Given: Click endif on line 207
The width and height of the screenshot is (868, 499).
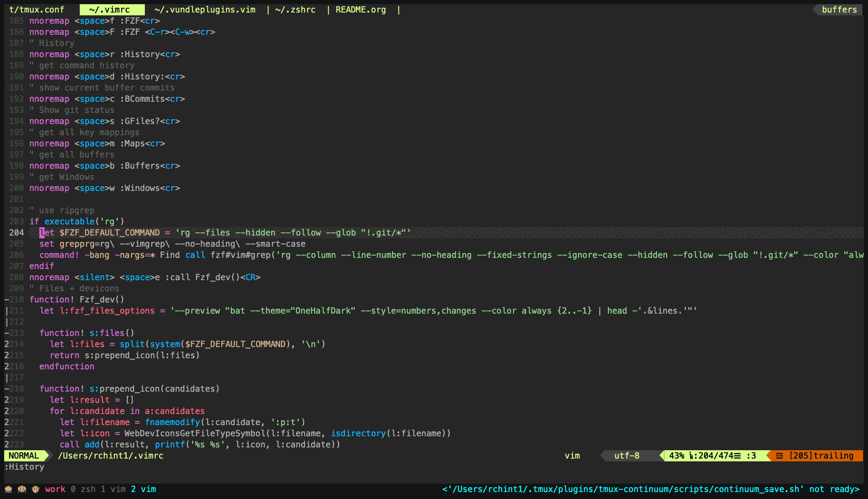Looking at the screenshot, I should (42, 266).
